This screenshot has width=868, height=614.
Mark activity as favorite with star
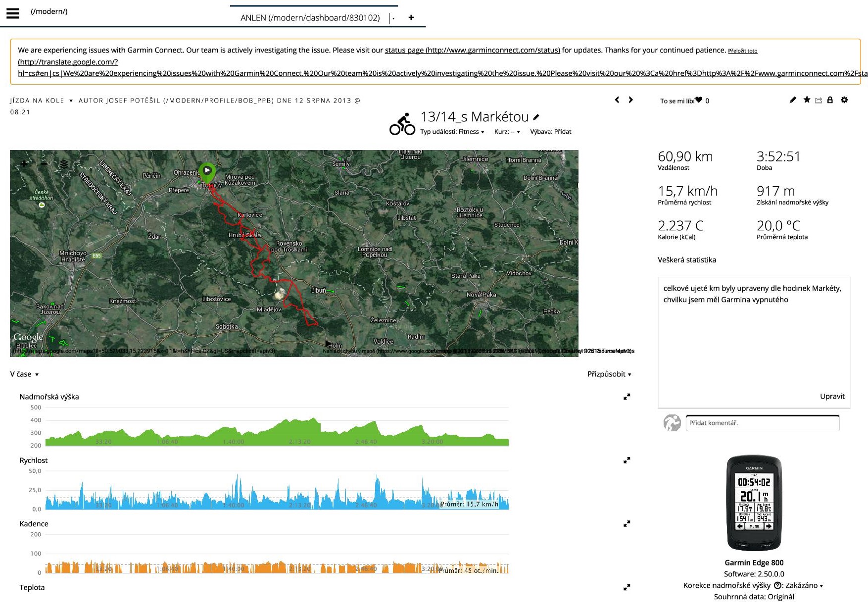point(807,100)
